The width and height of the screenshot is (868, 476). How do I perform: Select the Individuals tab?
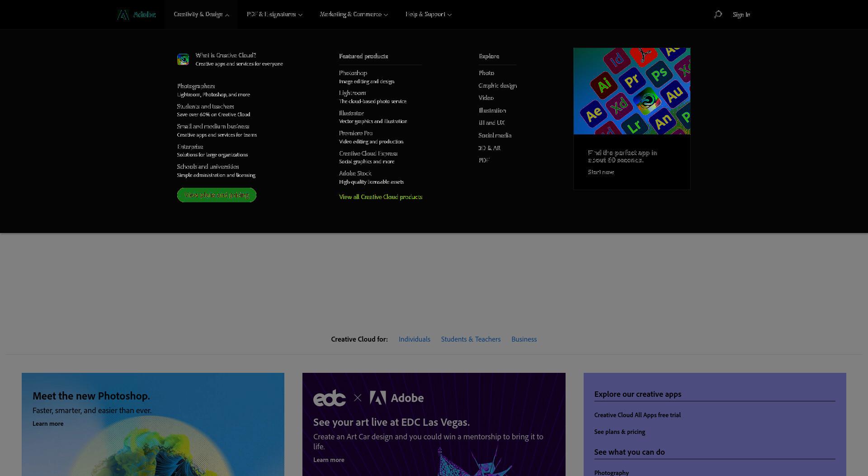pyautogui.click(x=415, y=339)
